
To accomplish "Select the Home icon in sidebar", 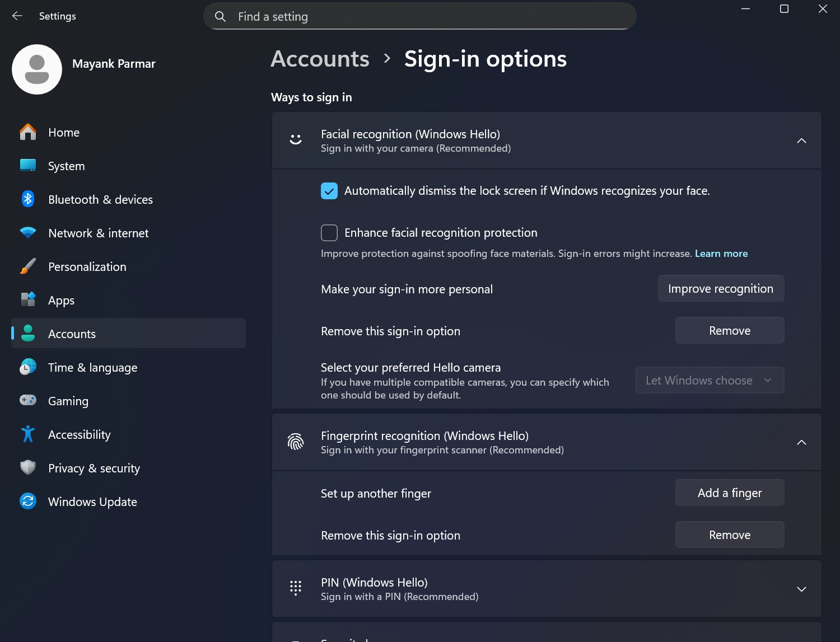I will tap(27, 132).
